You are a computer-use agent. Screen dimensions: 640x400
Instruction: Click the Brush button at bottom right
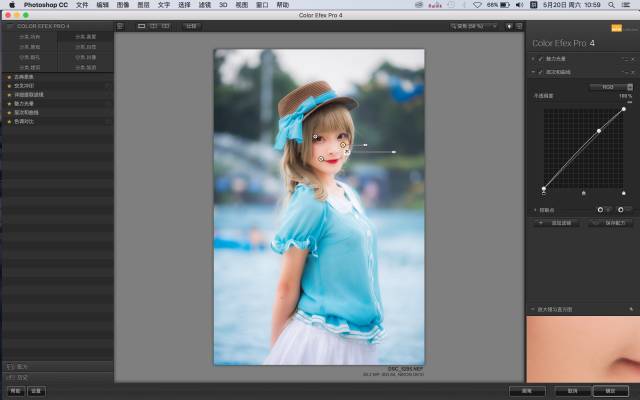point(527,391)
